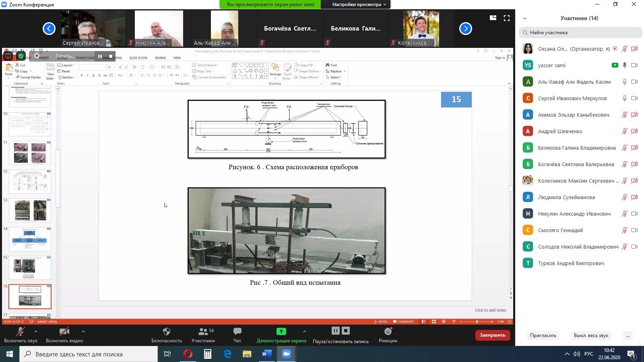Select Format Painter tool
644x362 pixels.
tap(28, 77)
